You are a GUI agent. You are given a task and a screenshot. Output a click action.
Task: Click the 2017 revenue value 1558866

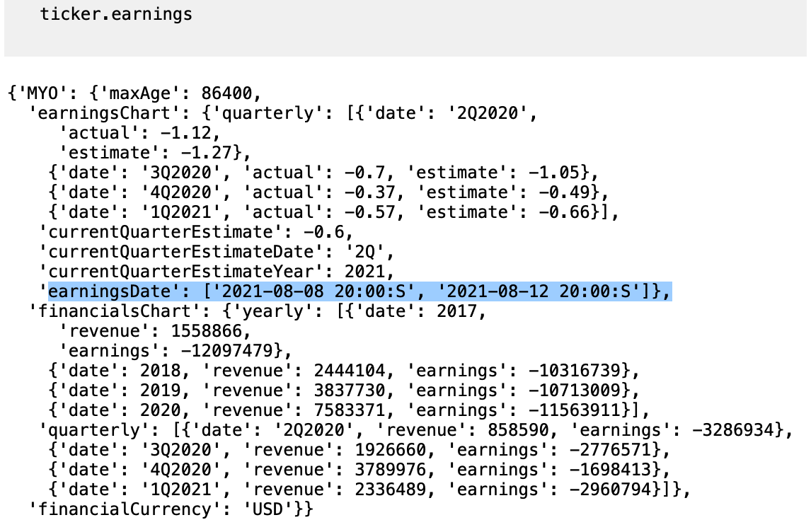207,331
